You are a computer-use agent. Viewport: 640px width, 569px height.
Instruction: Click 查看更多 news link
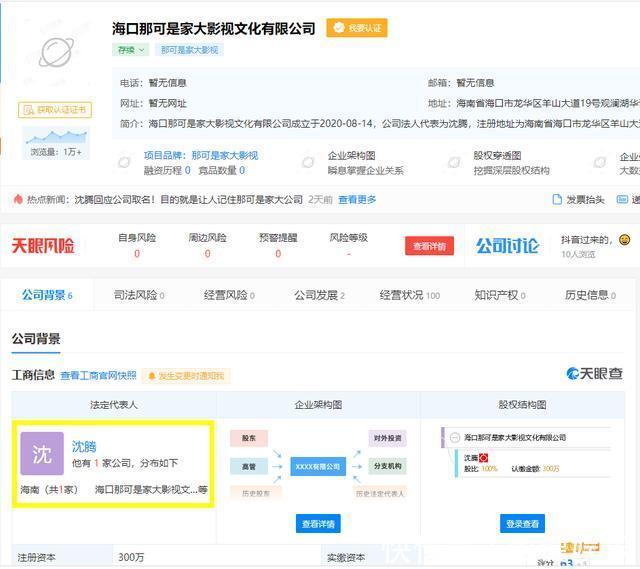point(357,200)
